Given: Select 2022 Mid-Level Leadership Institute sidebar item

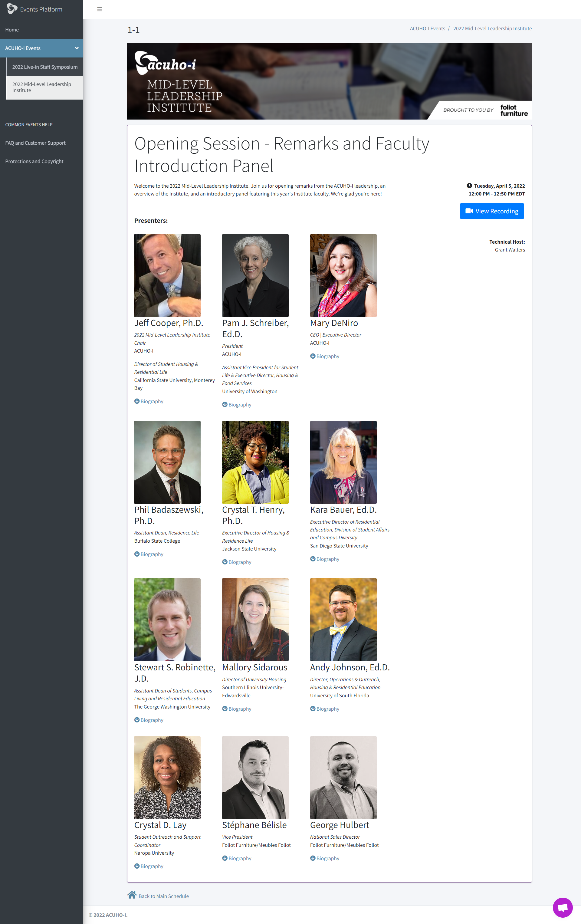Looking at the screenshot, I should [x=45, y=87].
